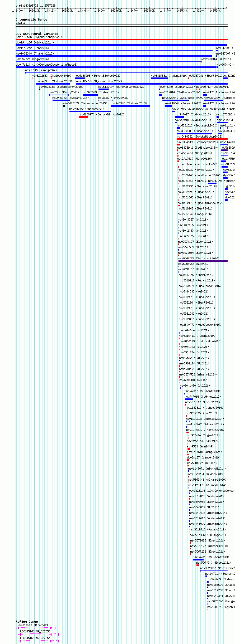Click nsv946350 (Sudmant2013) label

[x=87, y=109]
